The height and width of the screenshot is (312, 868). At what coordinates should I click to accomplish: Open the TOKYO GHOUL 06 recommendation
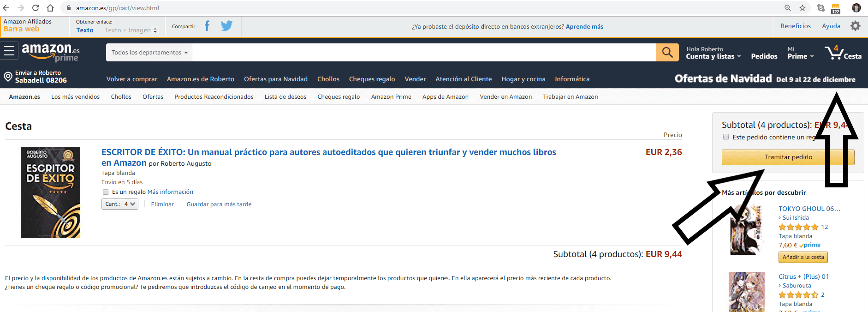click(x=809, y=209)
